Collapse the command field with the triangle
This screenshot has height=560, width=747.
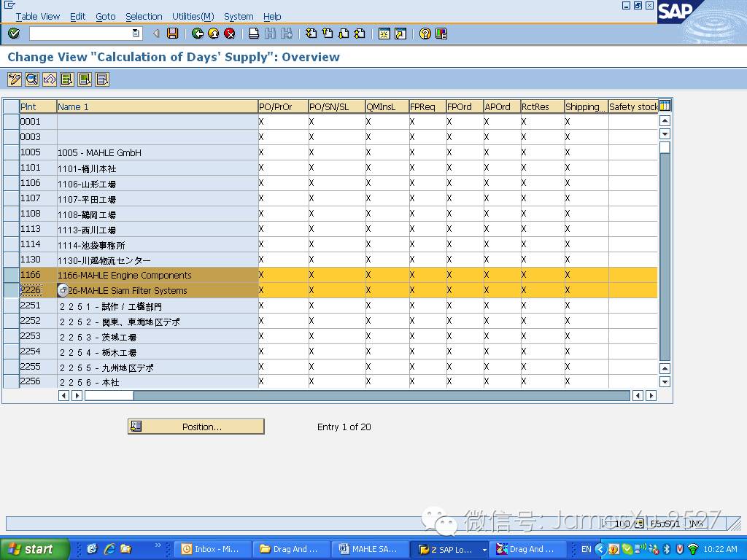point(156,34)
